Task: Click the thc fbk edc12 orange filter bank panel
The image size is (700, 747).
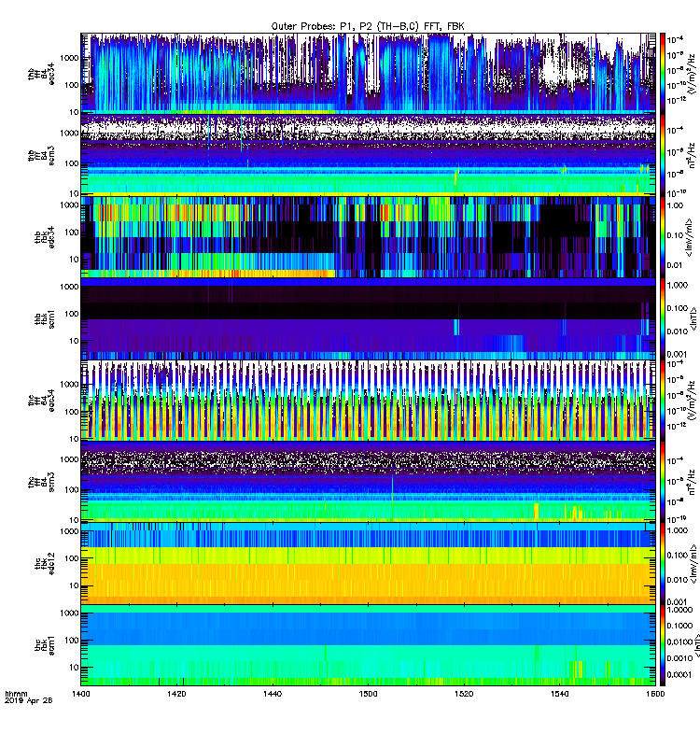Action: tap(368, 564)
